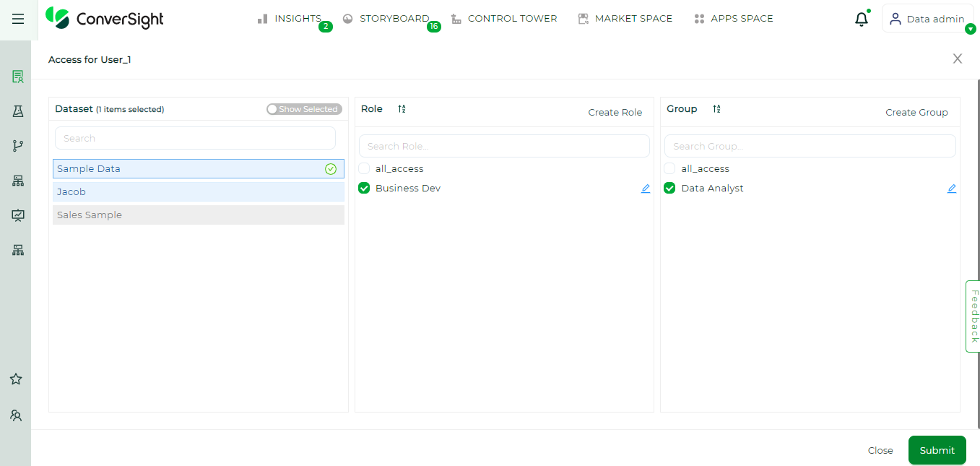
Task: Select the experiments flask icon in sidebar
Action: coord(17,111)
